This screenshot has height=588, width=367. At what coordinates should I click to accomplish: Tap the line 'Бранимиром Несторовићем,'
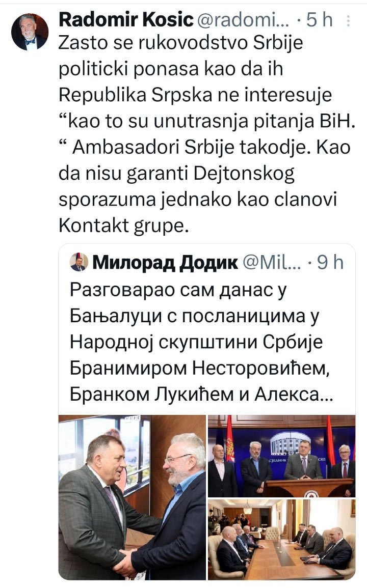pos(200,368)
